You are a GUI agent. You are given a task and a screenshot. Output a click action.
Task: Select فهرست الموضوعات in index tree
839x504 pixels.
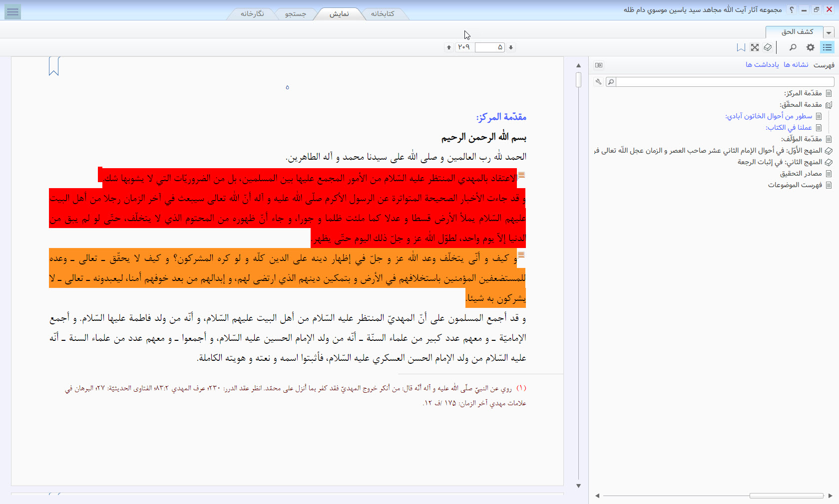click(795, 185)
